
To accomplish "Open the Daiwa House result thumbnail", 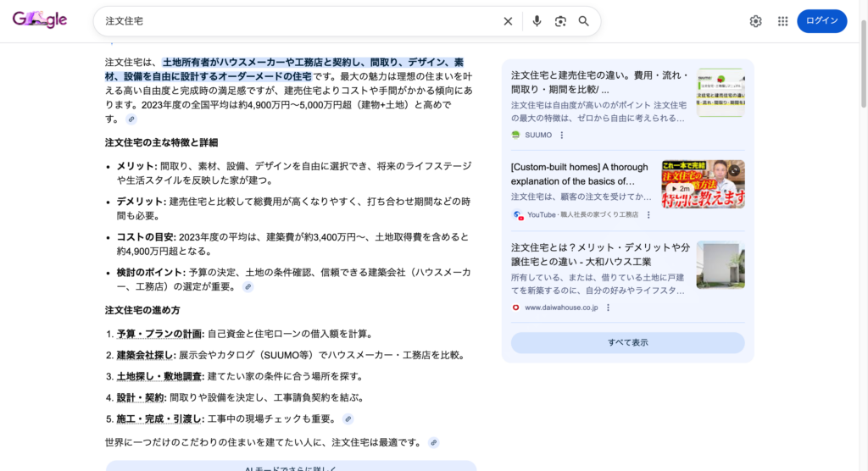I will point(721,264).
